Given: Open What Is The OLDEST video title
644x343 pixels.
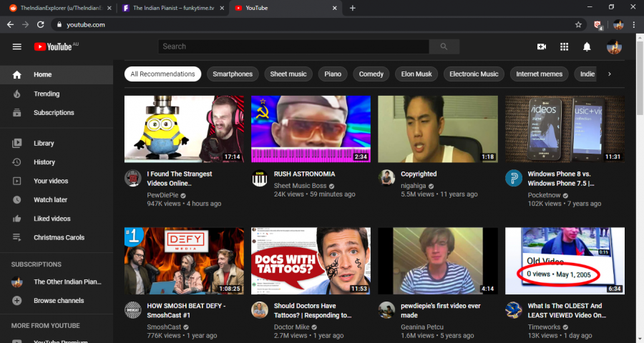Looking at the screenshot, I should (x=567, y=311).
